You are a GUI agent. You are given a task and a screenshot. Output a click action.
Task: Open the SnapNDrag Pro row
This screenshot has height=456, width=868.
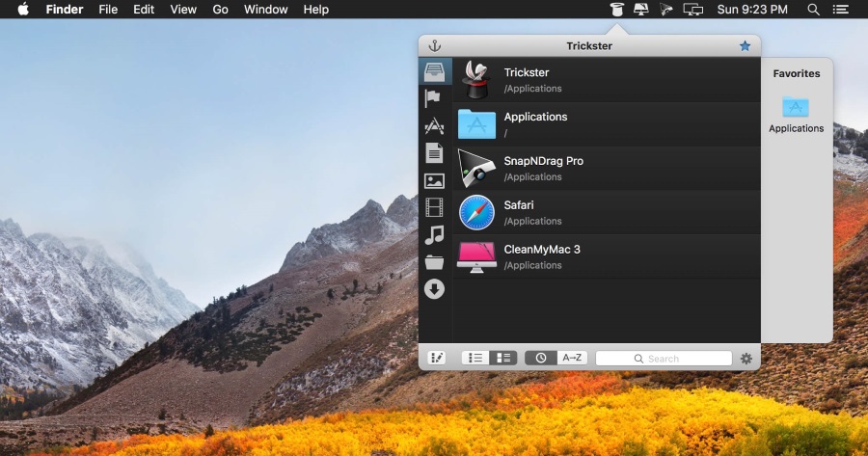(607, 169)
